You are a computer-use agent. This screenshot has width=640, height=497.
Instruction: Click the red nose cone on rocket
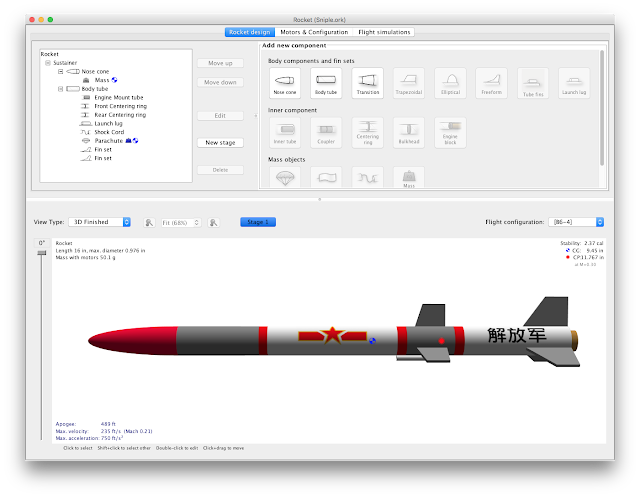click(x=135, y=341)
